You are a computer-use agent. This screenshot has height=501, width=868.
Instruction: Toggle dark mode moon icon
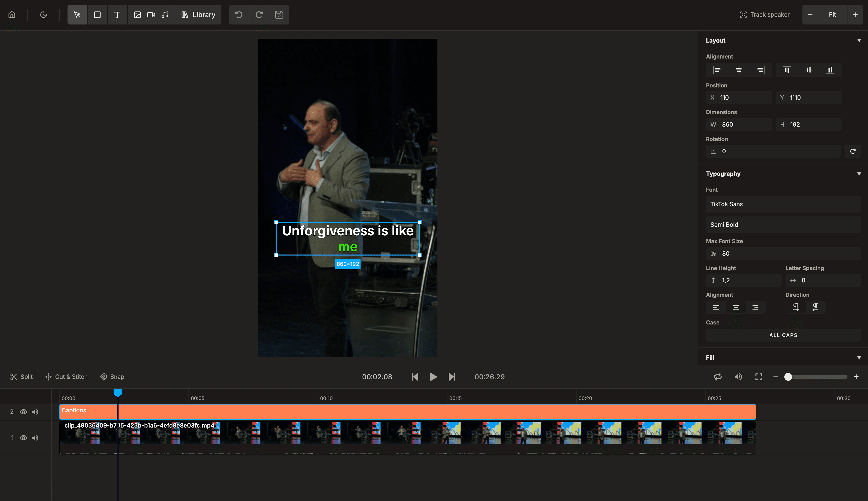click(43, 14)
